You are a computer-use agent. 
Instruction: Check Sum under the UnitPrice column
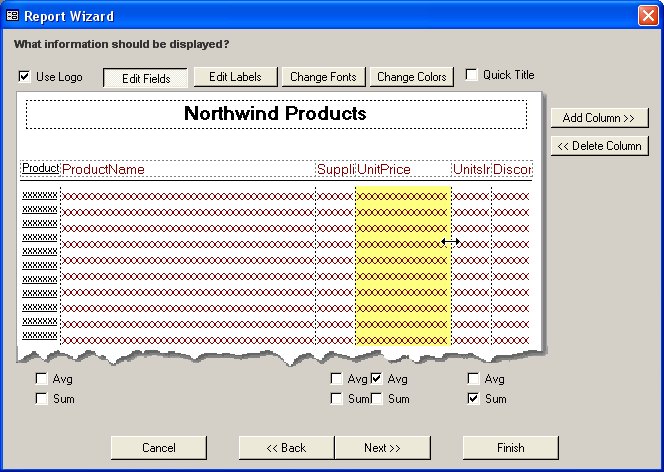coord(376,398)
